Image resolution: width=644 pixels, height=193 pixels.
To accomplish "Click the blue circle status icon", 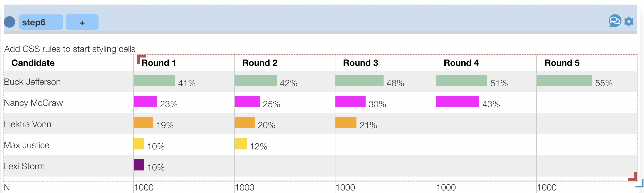I will pyautogui.click(x=10, y=22).
